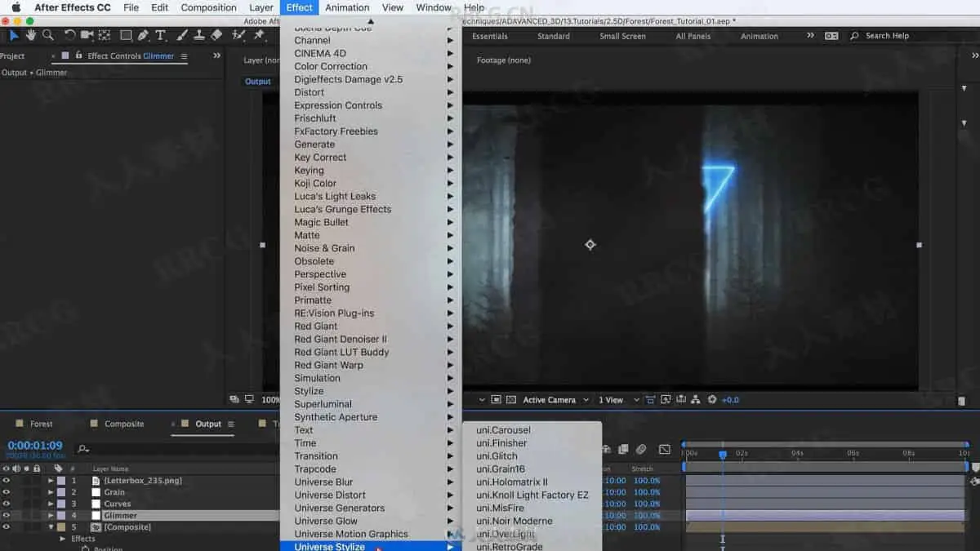Open the Trapcode effect submenu

(x=371, y=469)
